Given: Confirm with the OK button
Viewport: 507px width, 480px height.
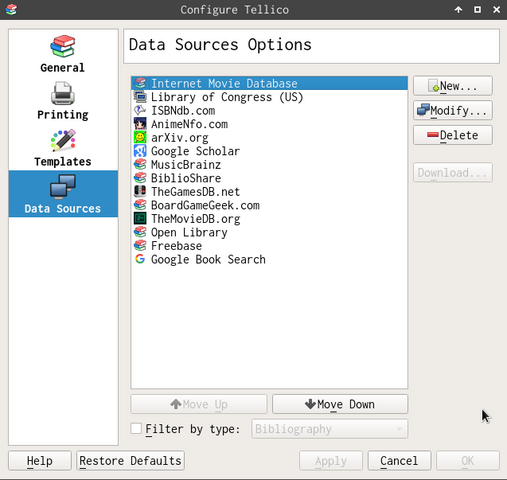Looking at the screenshot, I should click(x=468, y=461).
